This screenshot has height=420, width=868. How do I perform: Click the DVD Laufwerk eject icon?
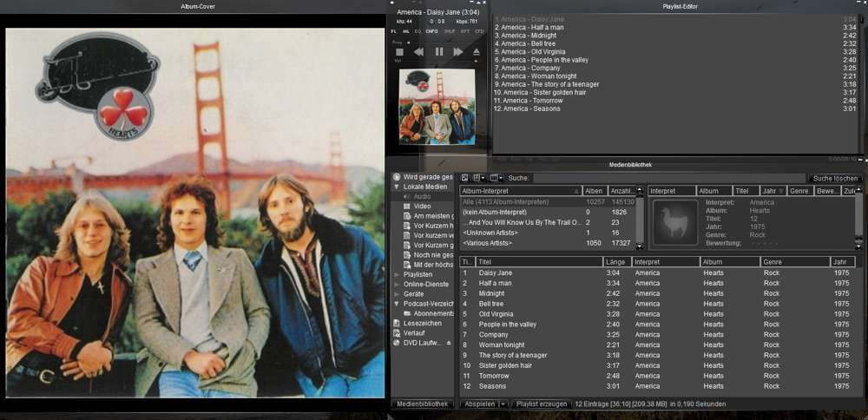point(449,343)
